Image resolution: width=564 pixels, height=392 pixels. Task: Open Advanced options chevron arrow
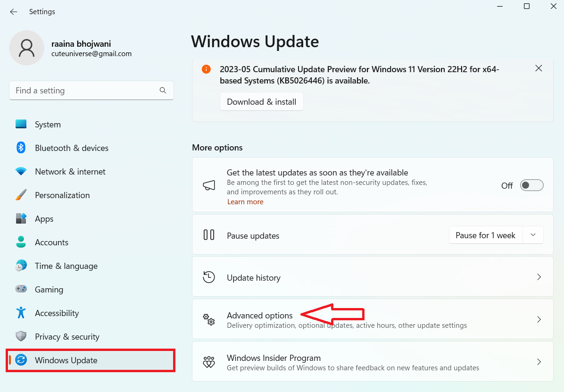[539, 319]
